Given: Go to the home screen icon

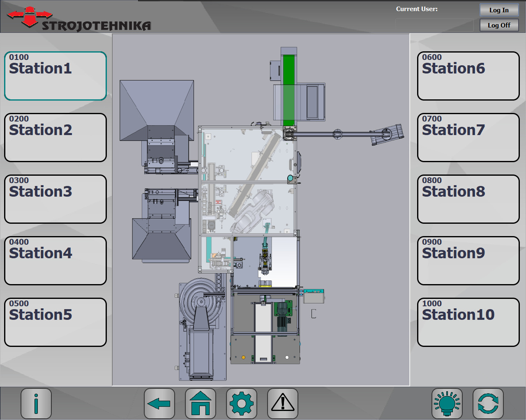Looking at the screenshot, I should click(201, 404).
